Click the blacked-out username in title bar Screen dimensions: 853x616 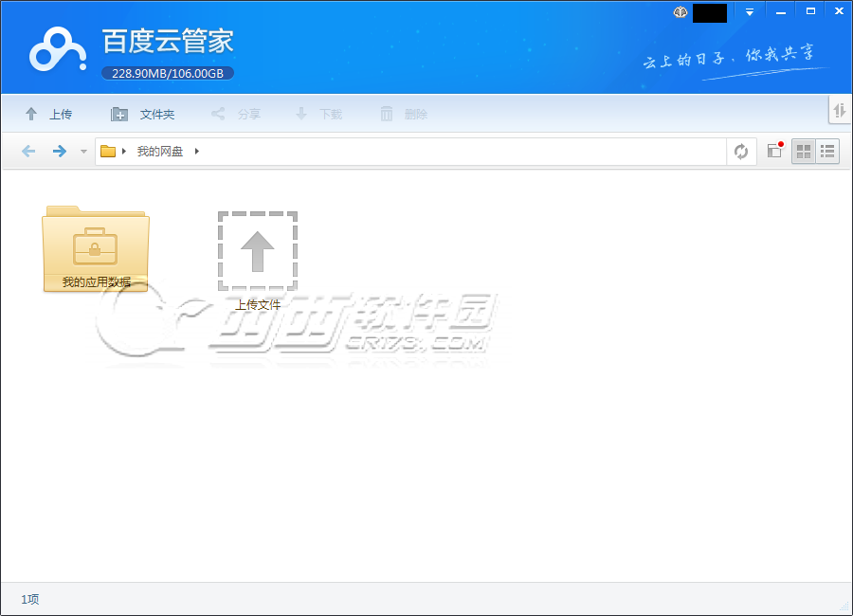tap(710, 13)
